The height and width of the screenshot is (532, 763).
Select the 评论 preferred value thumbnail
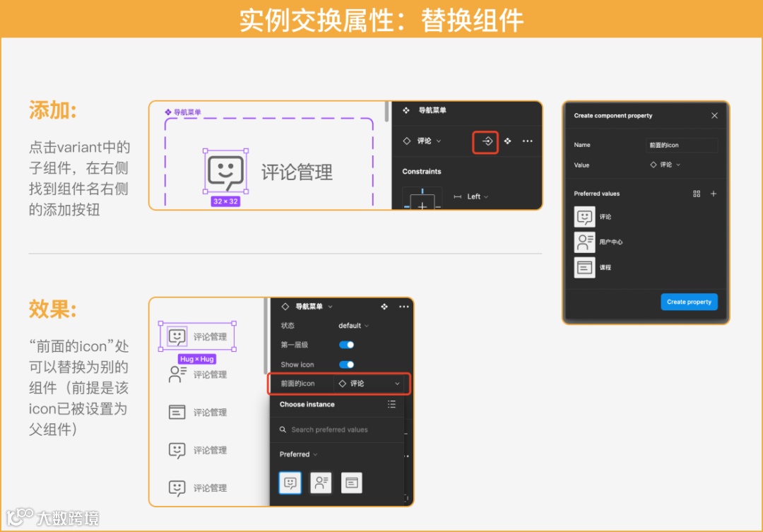[584, 217]
